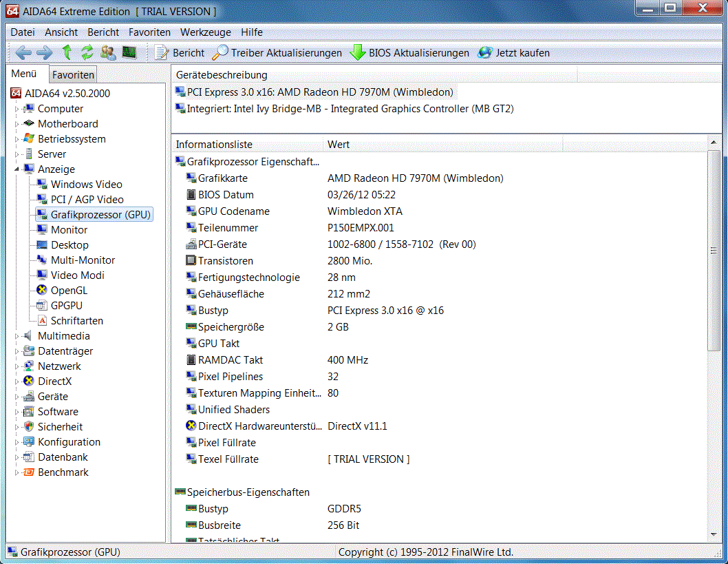Expand the Motherboard tree node
728x564 pixels.
[17, 124]
